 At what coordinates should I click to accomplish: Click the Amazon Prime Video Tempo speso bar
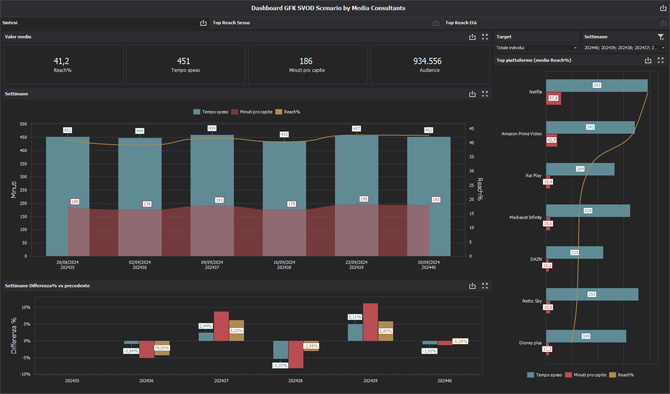point(590,127)
